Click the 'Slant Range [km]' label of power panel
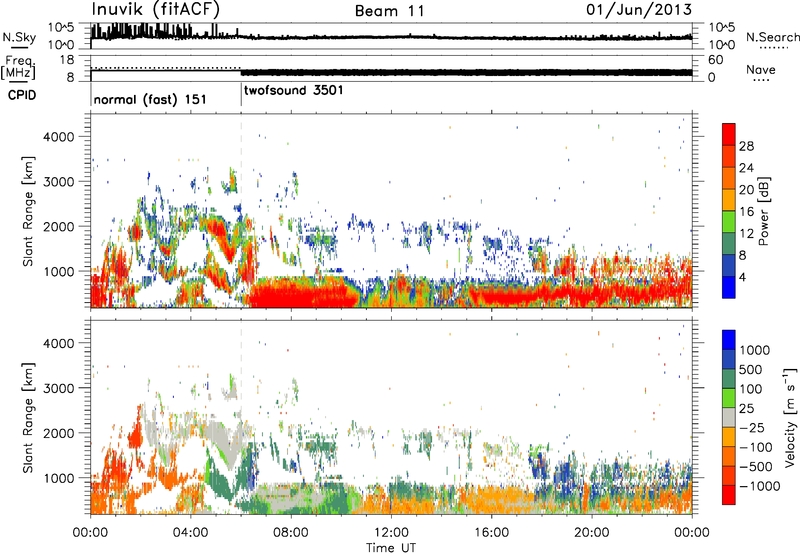The width and height of the screenshot is (800, 554). pyautogui.click(x=28, y=211)
